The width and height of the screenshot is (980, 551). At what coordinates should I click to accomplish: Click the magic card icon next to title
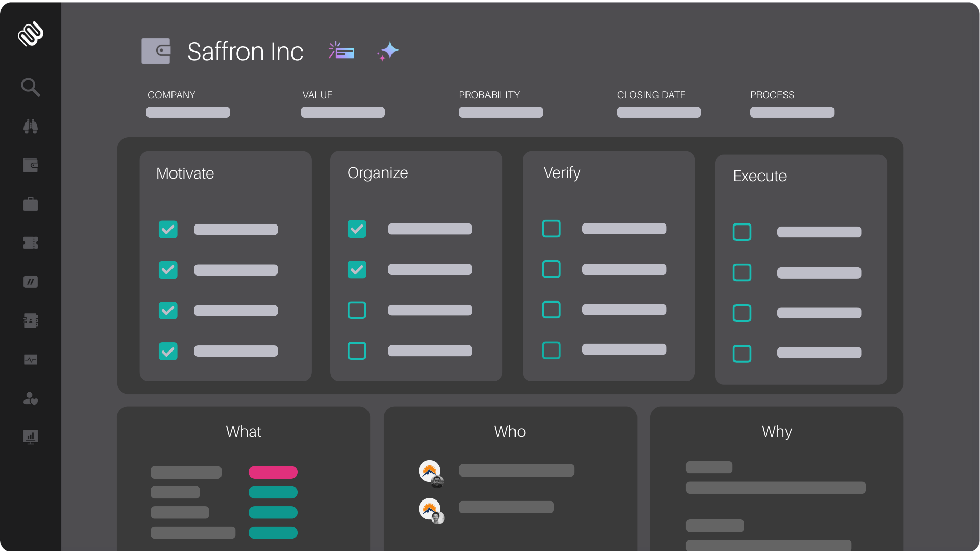tap(341, 51)
